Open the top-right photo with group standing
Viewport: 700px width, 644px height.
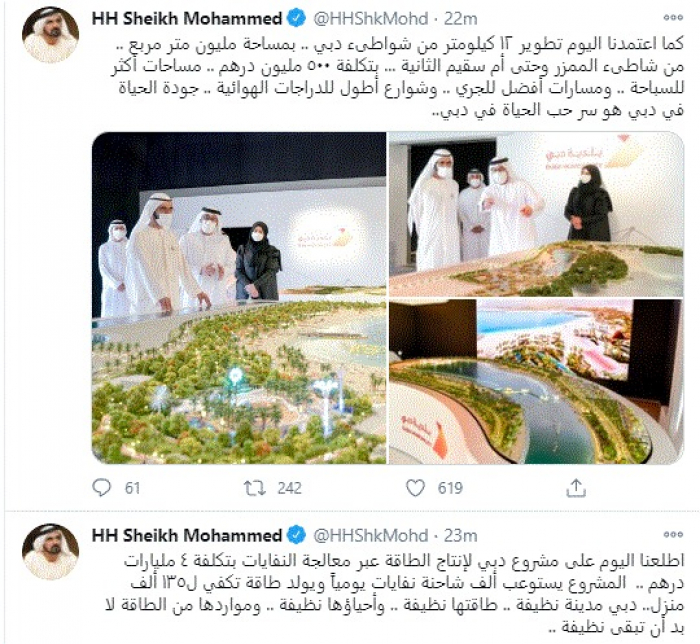point(536,214)
